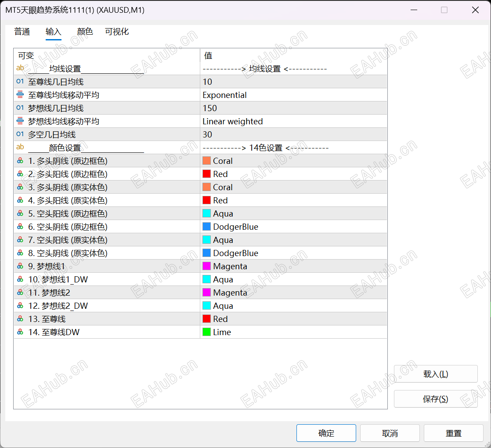Click the 14色设置 header value

266,148
